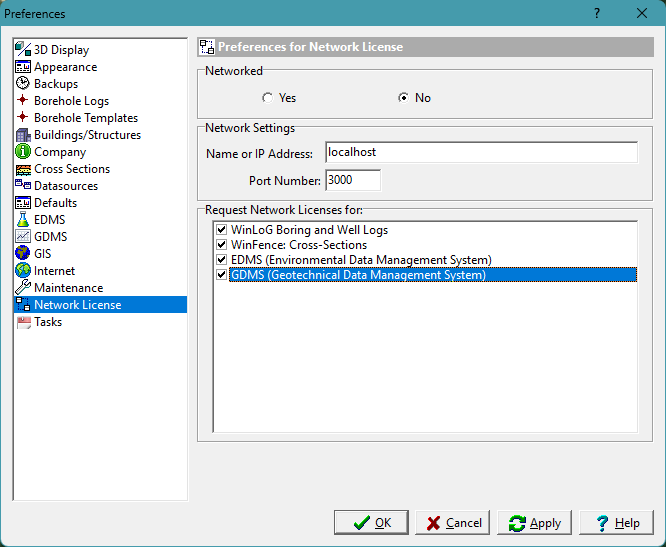Click the Buildings/Structures icon
This screenshot has height=547, width=666.
(23, 135)
